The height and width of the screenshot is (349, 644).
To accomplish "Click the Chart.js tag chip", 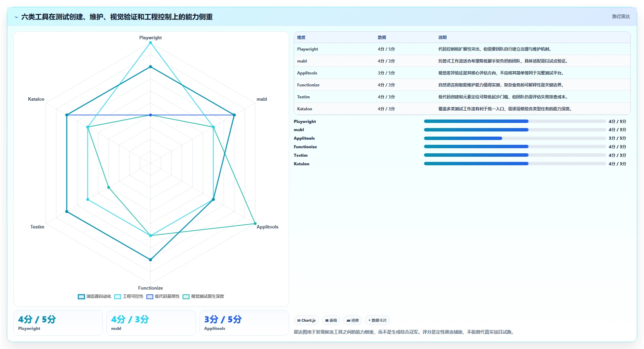I will (x=306, y=320).
